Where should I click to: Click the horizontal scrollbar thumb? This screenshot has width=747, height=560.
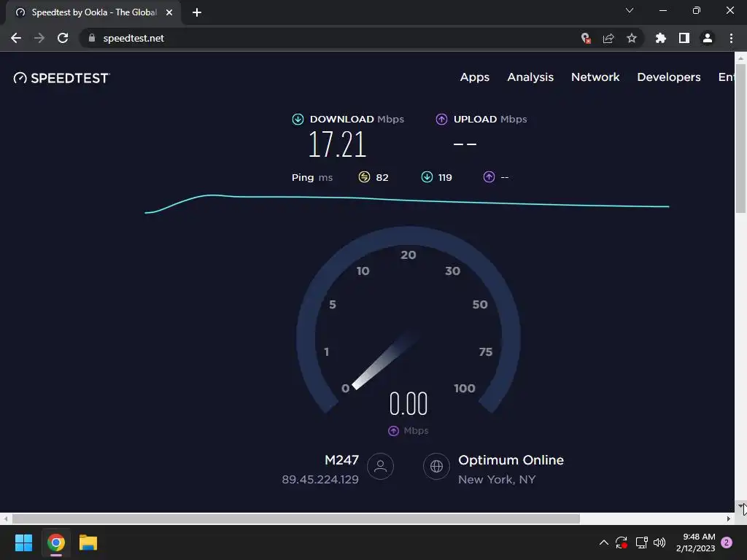(296, 518)
